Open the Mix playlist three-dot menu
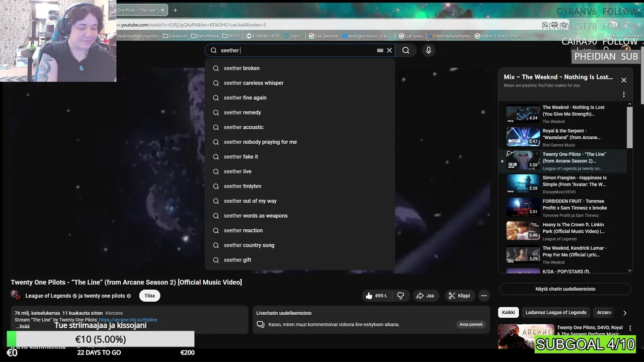Image resolution: width=644 pixels, height=362 pixels. click(x=624, y=95)
